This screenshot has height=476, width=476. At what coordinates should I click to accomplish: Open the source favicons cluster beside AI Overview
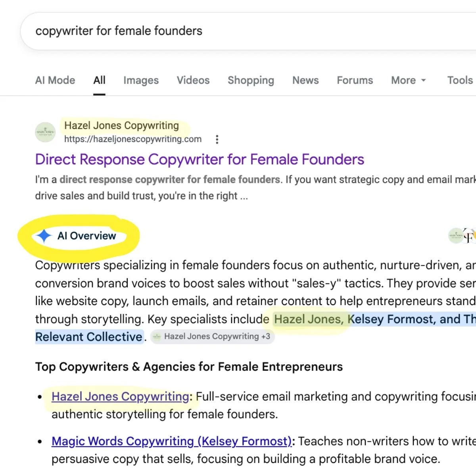(x=463, y=236)
